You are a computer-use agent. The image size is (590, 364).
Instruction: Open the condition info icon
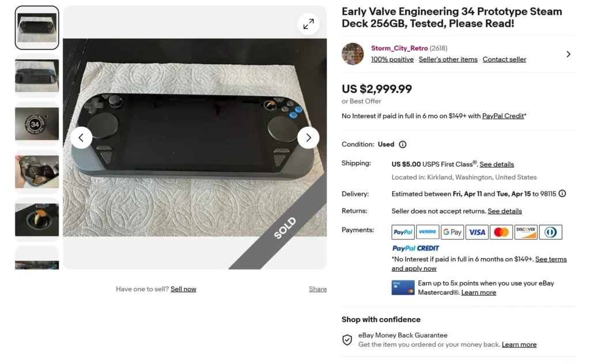tap(403, 145)
